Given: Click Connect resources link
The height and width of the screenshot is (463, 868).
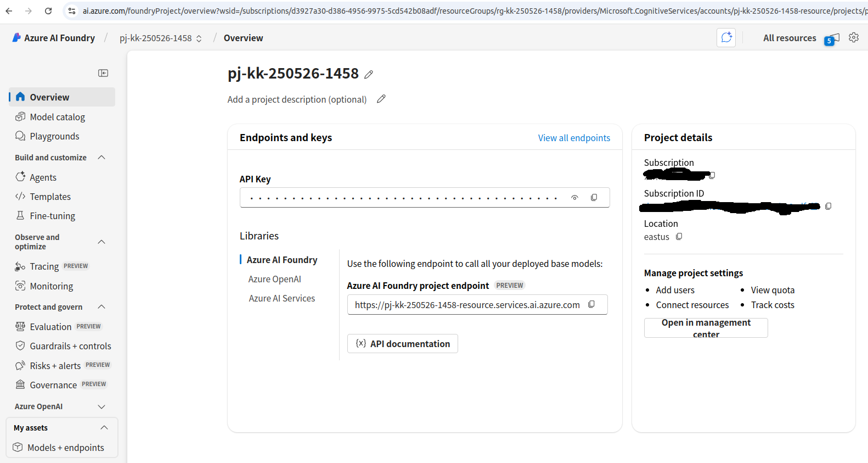Looking at the screenshot, I should (692, 305).
